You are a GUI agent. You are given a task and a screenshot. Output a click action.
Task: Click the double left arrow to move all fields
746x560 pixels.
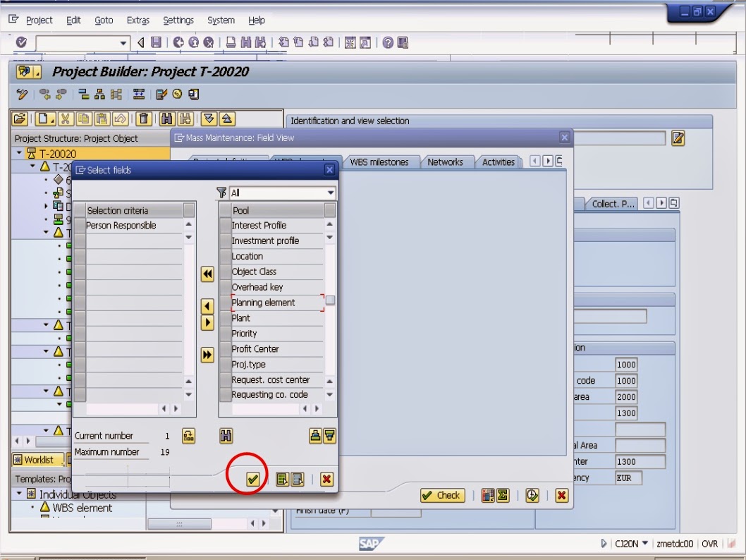(x=207, y=274)
